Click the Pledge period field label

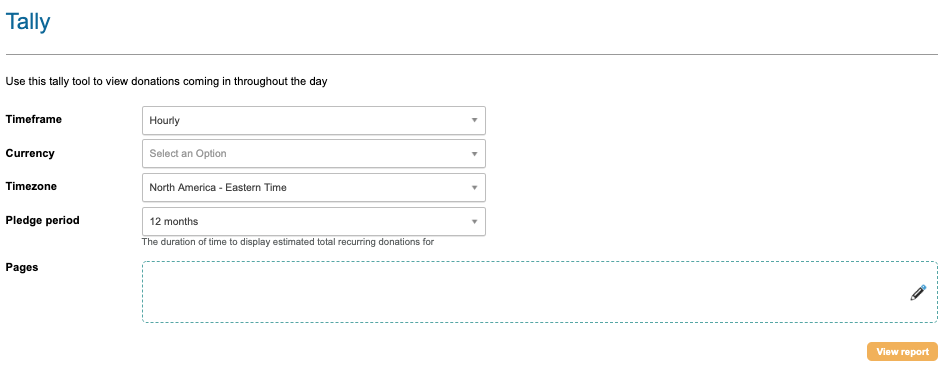(x=42, y=220)
